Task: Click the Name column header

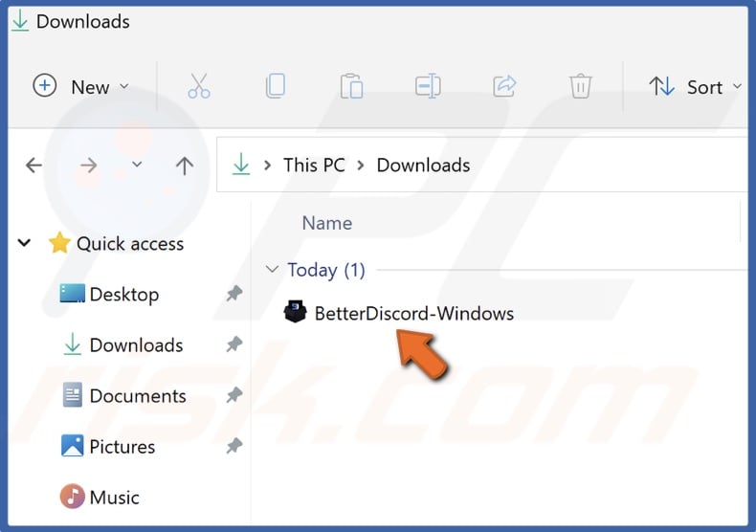Action: click(327, 223)
